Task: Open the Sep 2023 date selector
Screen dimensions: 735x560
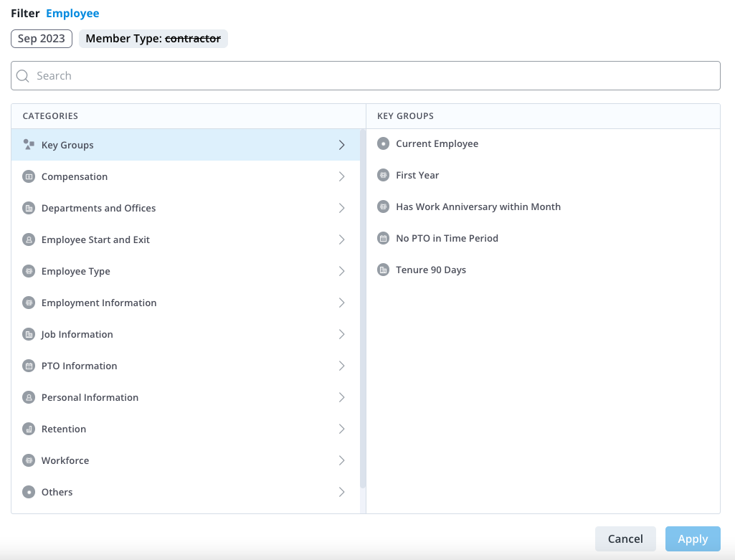Action: click(x=42, y=39)
